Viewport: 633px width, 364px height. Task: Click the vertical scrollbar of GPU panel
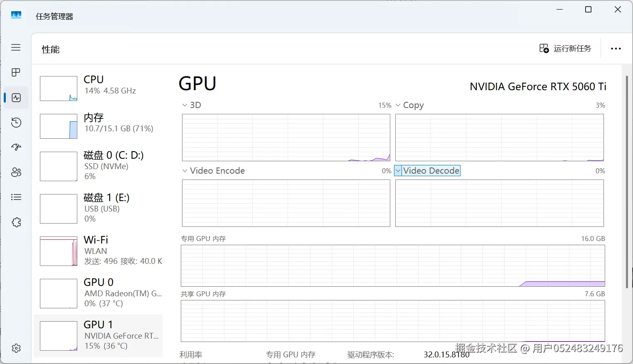point(627,182)
